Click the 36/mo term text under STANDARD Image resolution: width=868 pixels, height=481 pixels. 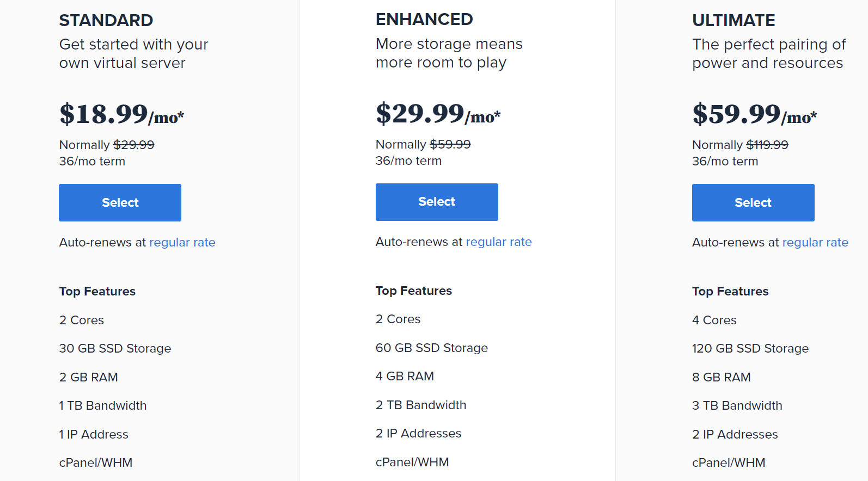91,161
